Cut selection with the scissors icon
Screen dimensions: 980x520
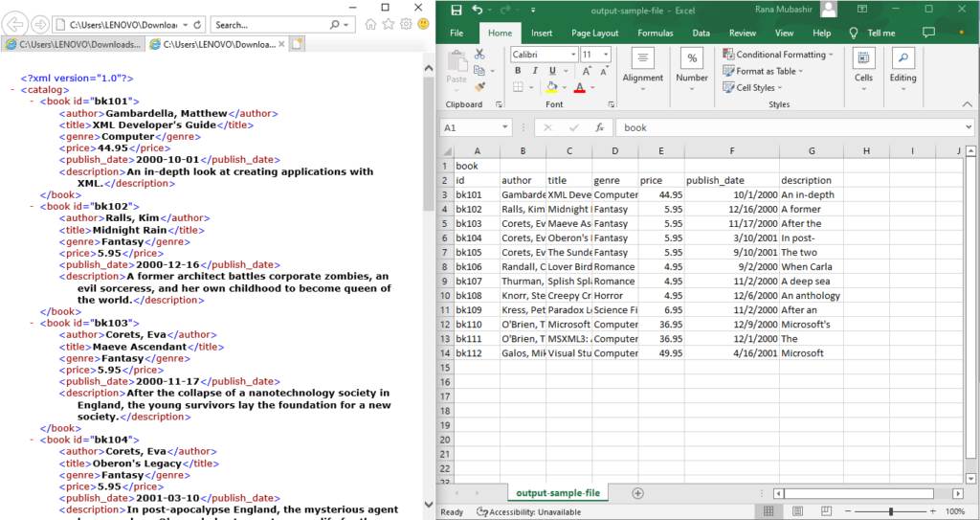(480, 55)
